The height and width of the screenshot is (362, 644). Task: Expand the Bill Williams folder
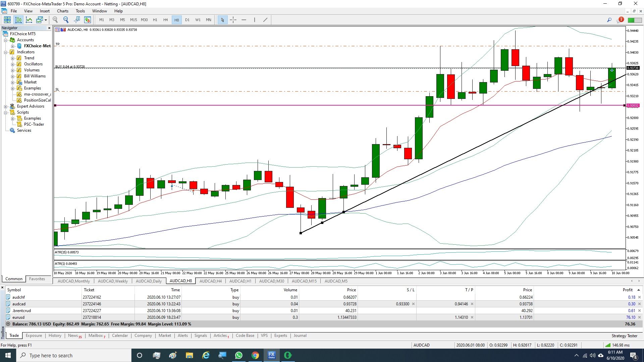coord(12,76)
